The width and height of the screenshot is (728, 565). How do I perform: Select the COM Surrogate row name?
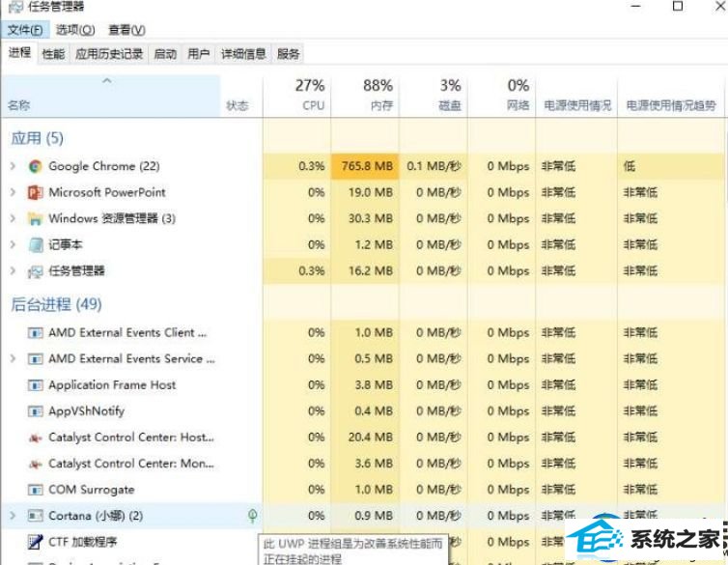coord(91,490)
